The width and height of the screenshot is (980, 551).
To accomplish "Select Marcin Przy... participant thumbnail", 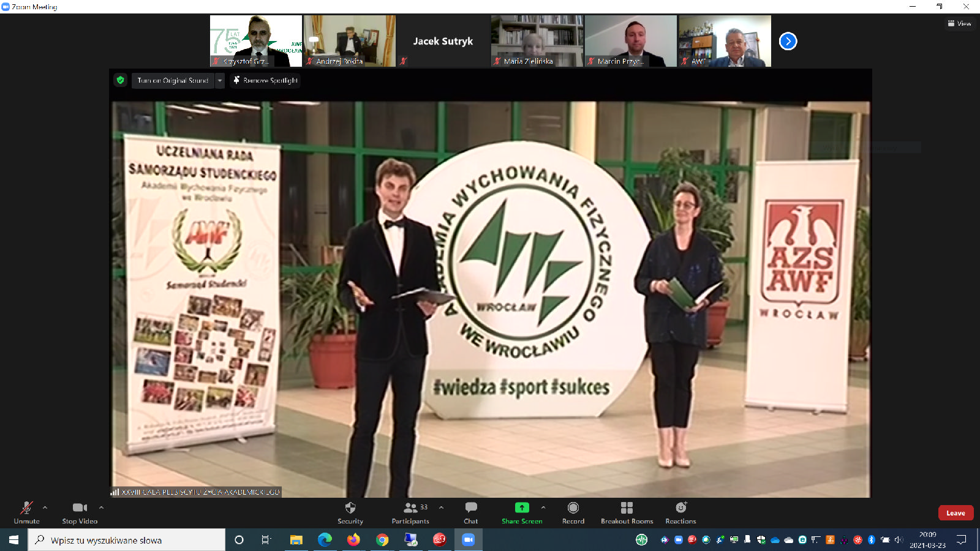I will pos(631,41).
